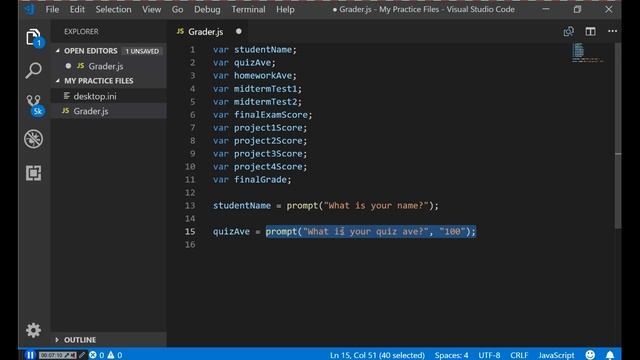
Task: Click the errors count icon in status bar
Action: (x=93, y=355)
